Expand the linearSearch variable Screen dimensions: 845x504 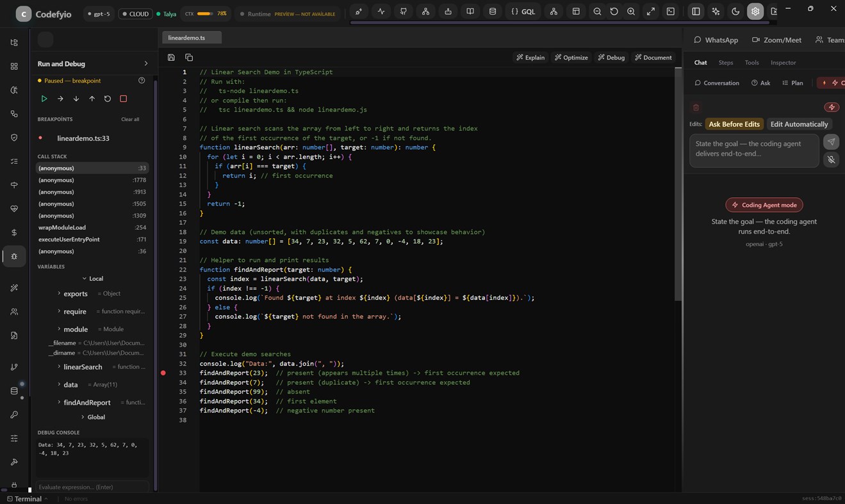(58, 367)
